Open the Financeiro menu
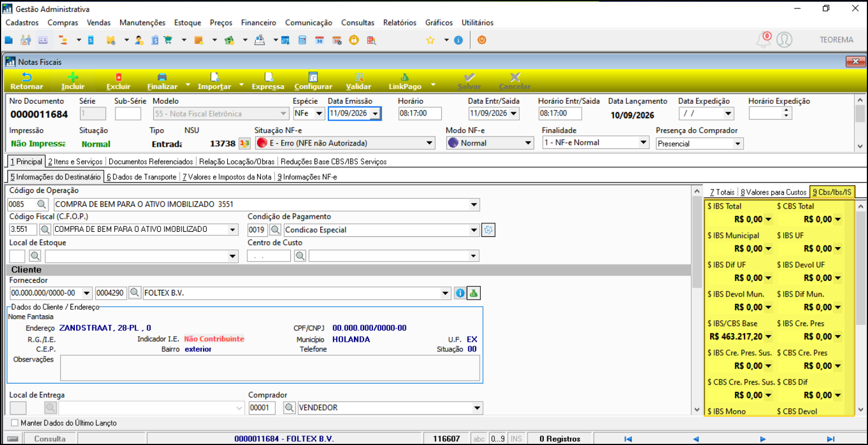This screenshot has height=445, width=868. (x=259, y=23)
